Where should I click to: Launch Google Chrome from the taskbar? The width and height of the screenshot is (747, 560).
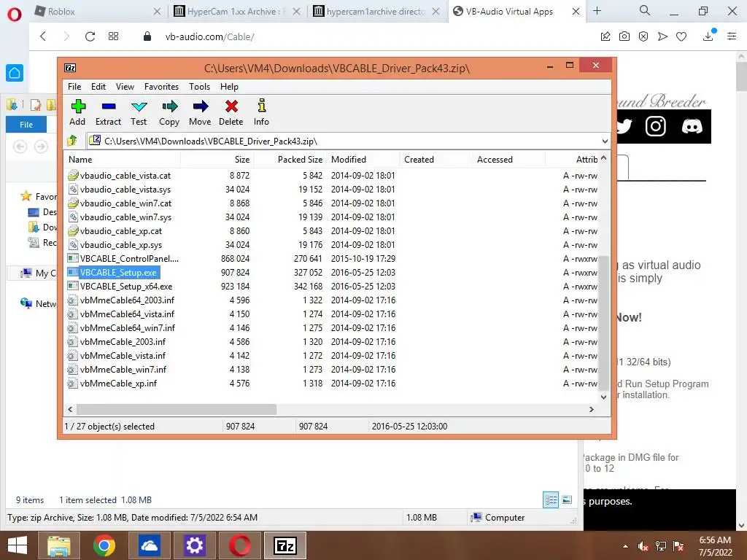(x=104, y=545)
